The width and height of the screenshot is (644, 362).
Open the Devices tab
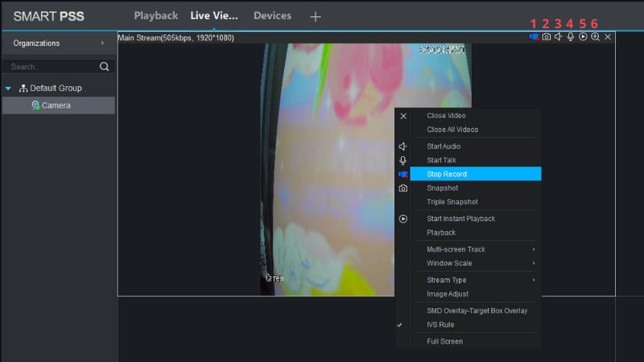272,16
